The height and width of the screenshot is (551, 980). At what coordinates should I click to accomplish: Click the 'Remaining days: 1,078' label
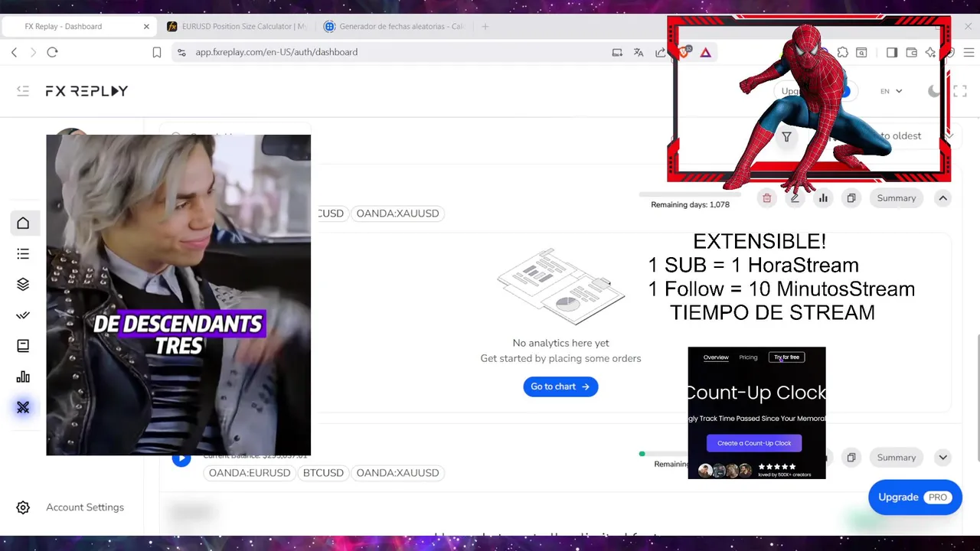click(x=690, y=205)
